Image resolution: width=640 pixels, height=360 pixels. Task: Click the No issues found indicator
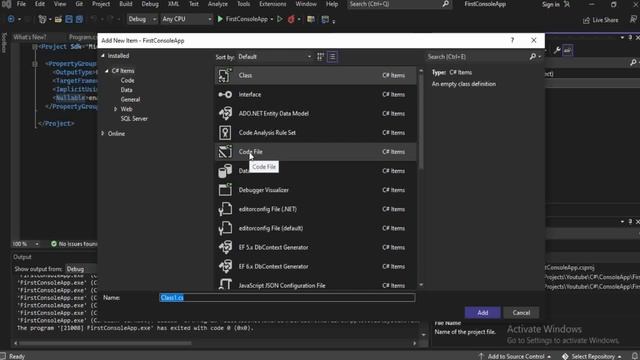74,244
